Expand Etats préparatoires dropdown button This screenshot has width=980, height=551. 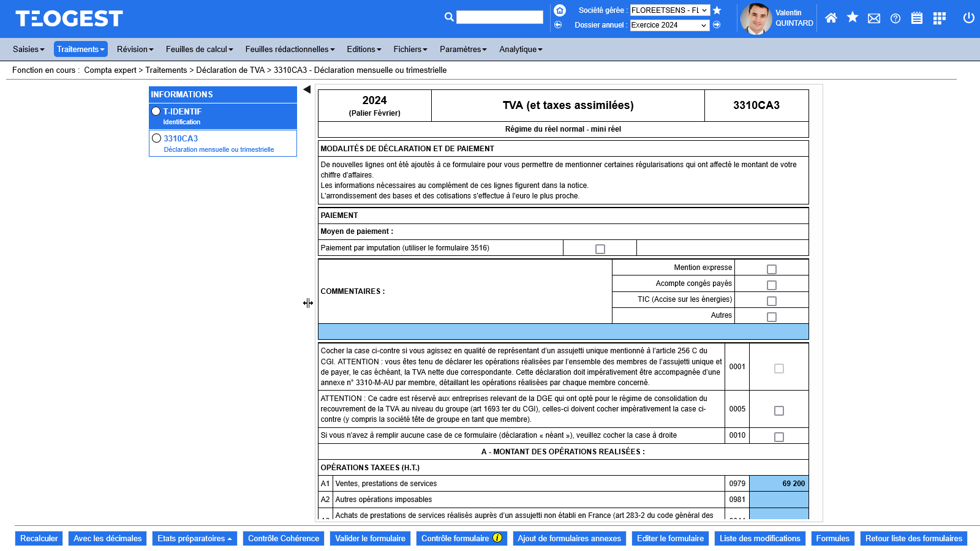[194, 539]
